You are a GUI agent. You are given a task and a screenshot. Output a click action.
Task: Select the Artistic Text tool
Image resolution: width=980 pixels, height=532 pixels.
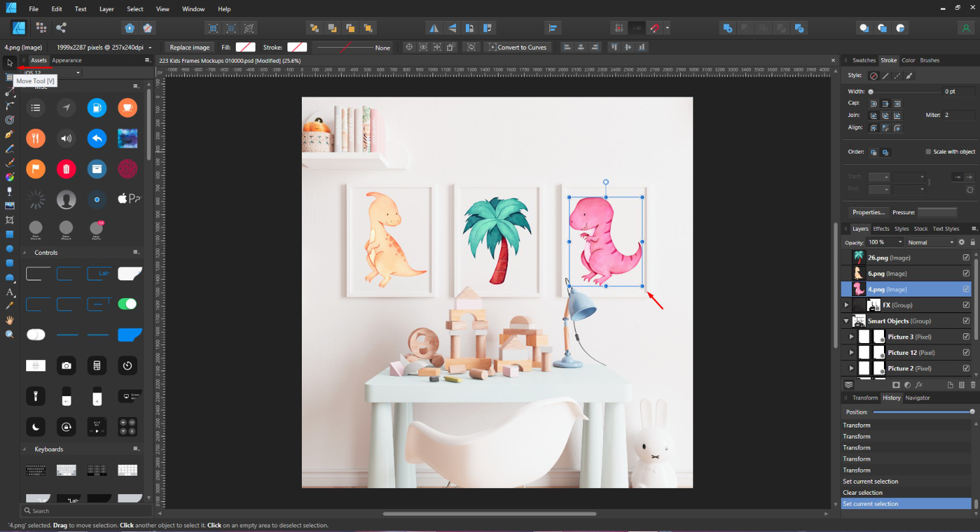click(x=9, y=292)
